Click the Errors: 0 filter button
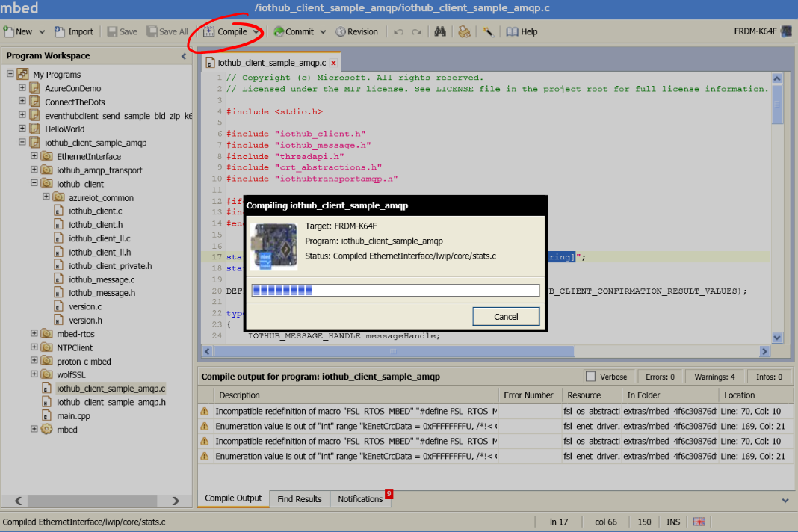The width and height of the screenshot is (798, 532). coord(660,377)
